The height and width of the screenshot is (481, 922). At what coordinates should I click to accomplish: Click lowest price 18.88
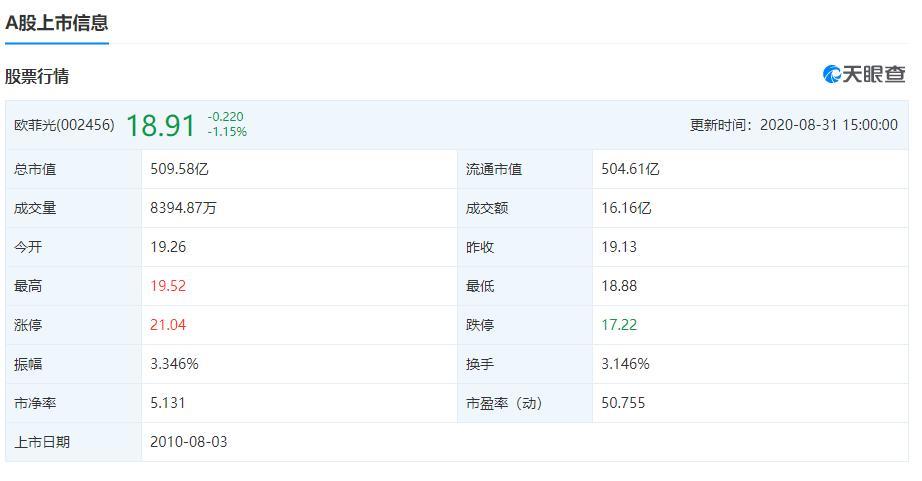point(619,286)
